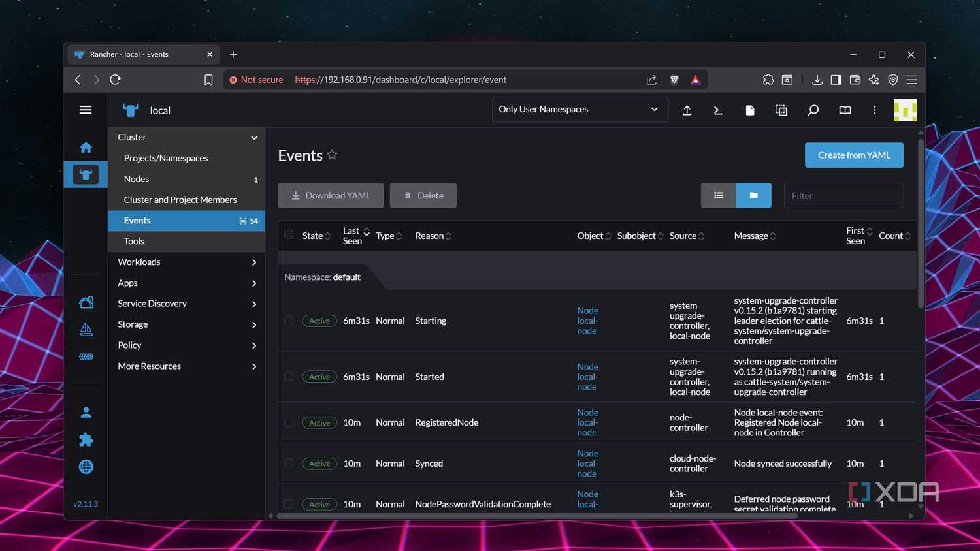The width and height of the screenshot is (980, 551).
Task: Open the documentation book icon in header
Action: click(x=845, y=110)
